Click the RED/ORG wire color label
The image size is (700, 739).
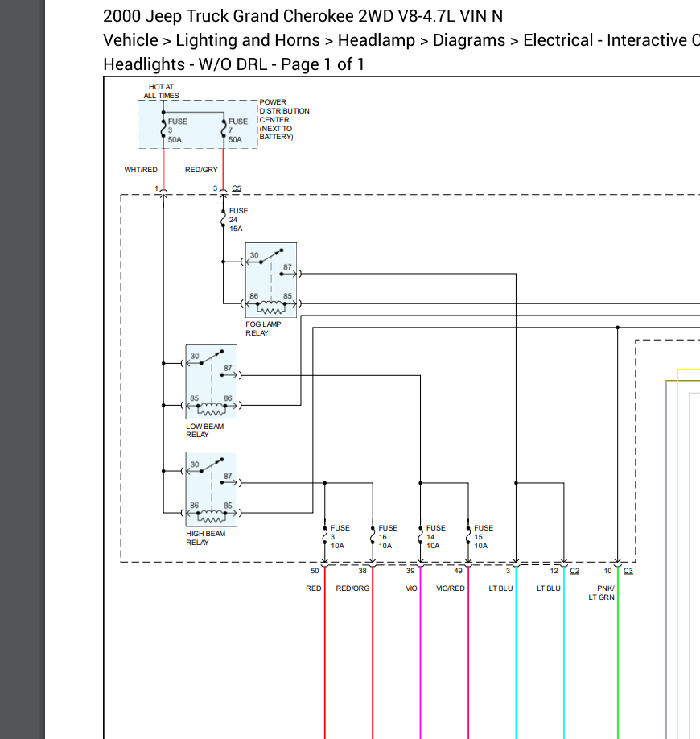(x=352, y=588)
